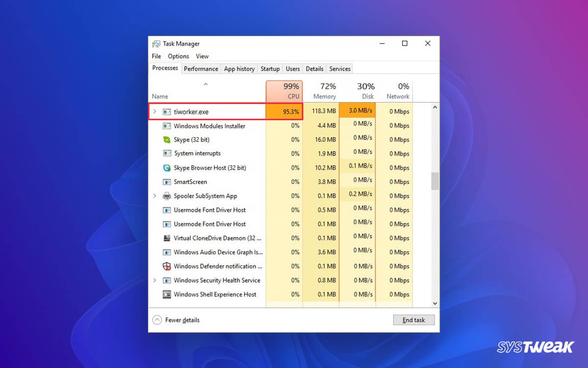Click the Windows Shell Experience Host icon
The image size is (588, 368).
coord(167,294)
